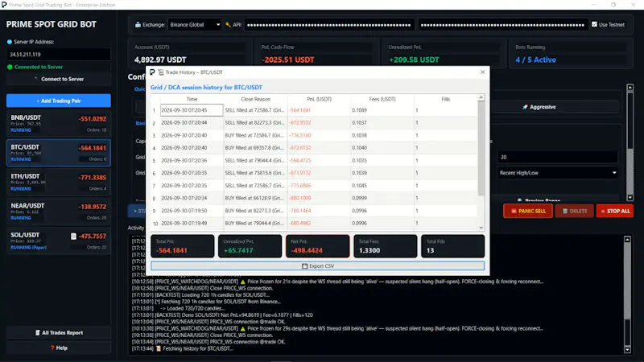Click the STOP ALL button
The image size is (644, 362).
coord(615,211)
